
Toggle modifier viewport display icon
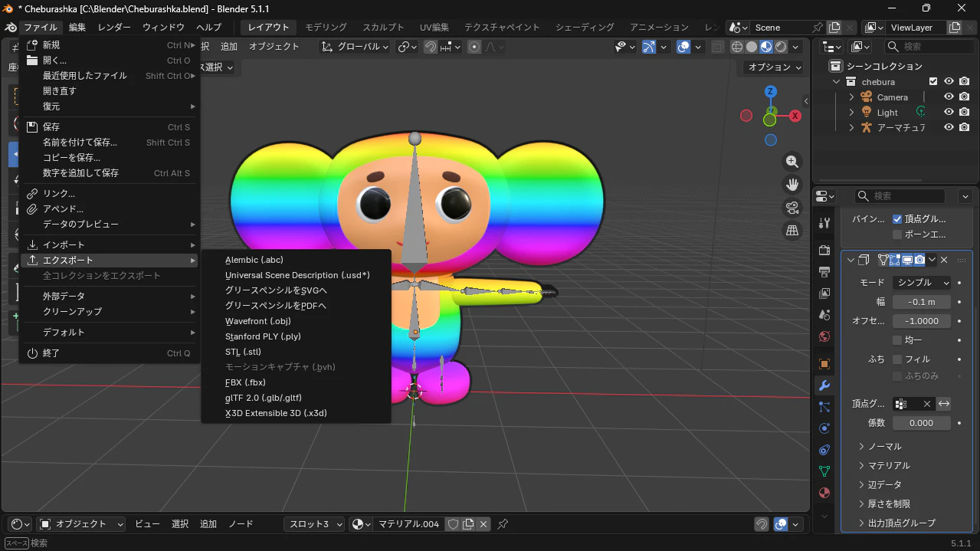pos(906,260)
